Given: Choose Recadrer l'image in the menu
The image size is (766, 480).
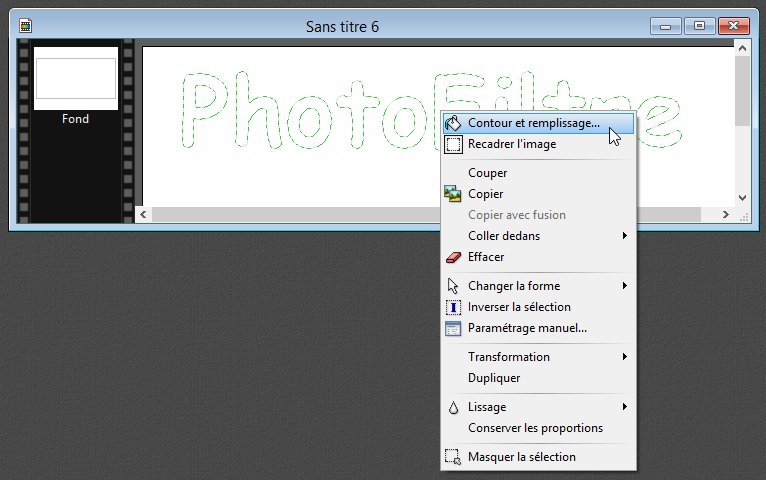Looking at the screenshot, I should (x=538, y=144).
